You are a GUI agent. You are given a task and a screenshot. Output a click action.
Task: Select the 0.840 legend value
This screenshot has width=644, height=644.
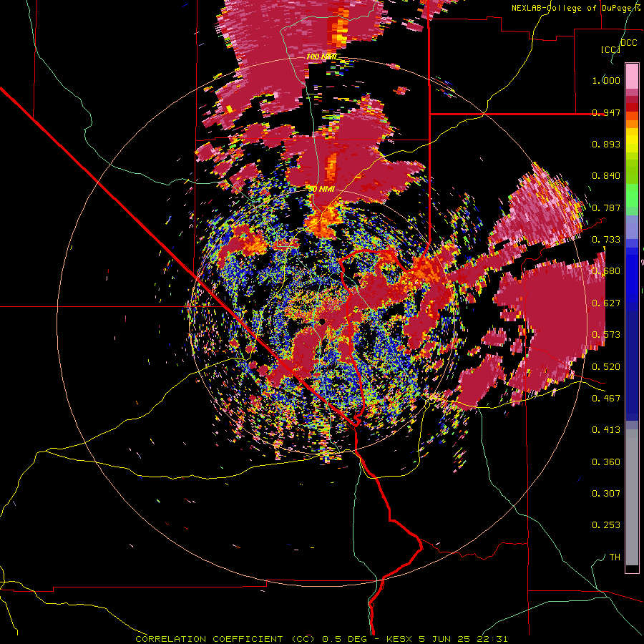[606, 176]
